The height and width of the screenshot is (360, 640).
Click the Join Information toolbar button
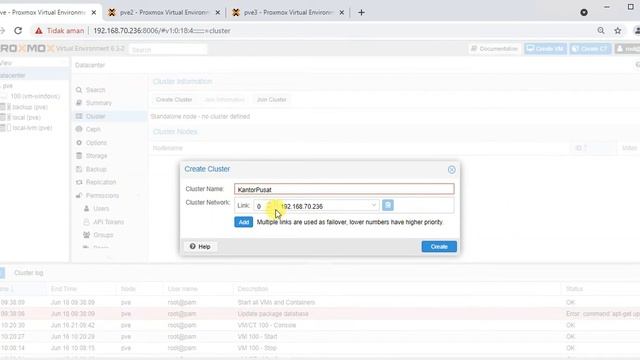(x=224, y=100)
